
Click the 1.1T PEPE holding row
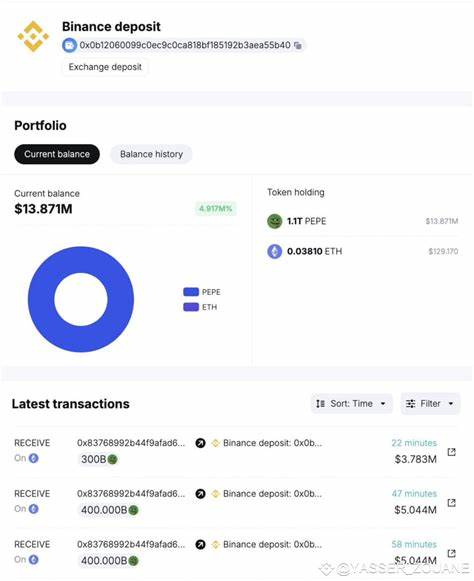(x=362, y=221)
